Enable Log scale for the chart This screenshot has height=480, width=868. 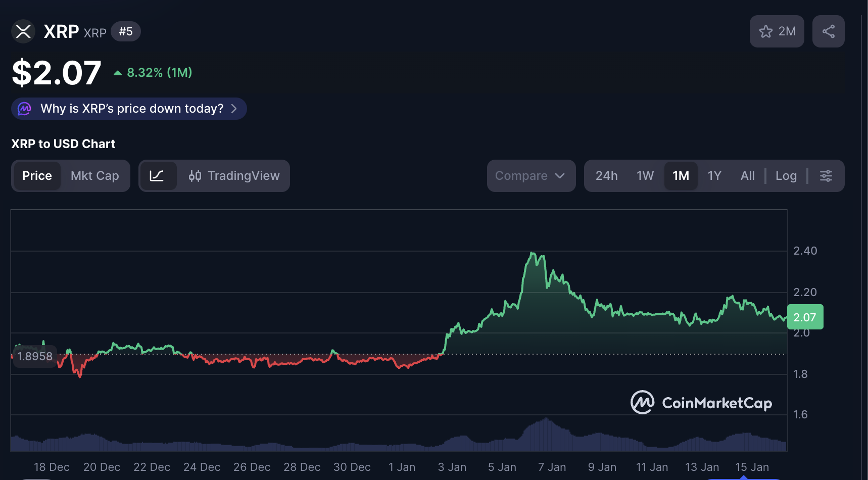click(x=786, y=176)
